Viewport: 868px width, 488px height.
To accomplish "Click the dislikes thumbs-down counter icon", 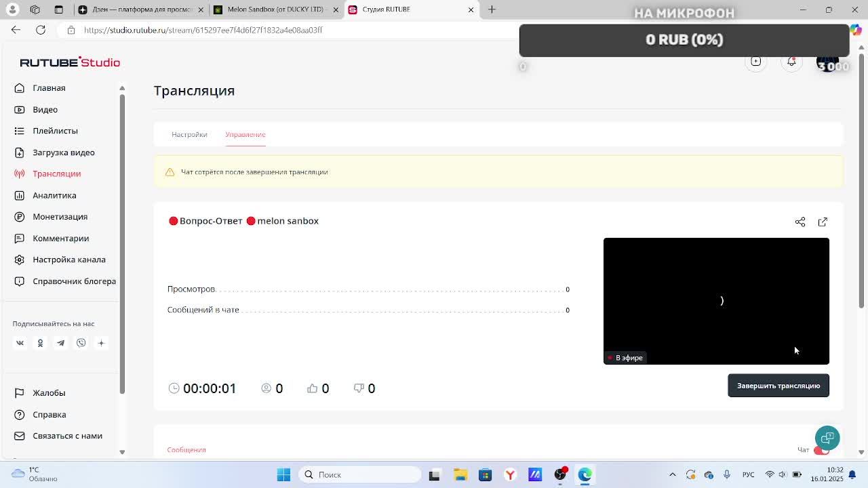I will tap(359, 388).
